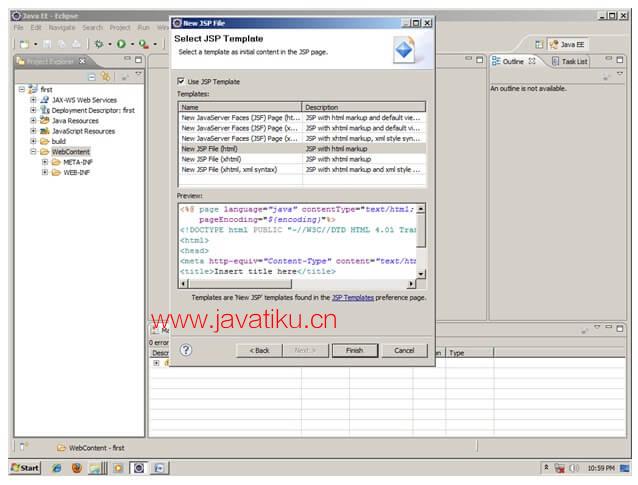The height and width of the screenshot is (485, 638).
Task: Click the taskbar clock showing 10:59 PM
Action: pos(601,468)
